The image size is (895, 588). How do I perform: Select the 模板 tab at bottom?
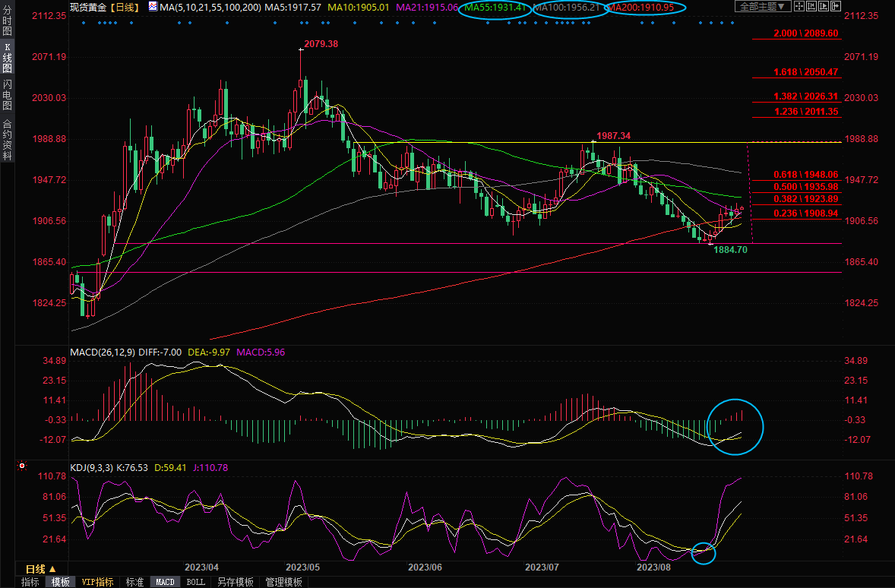(x=61, y=582)
